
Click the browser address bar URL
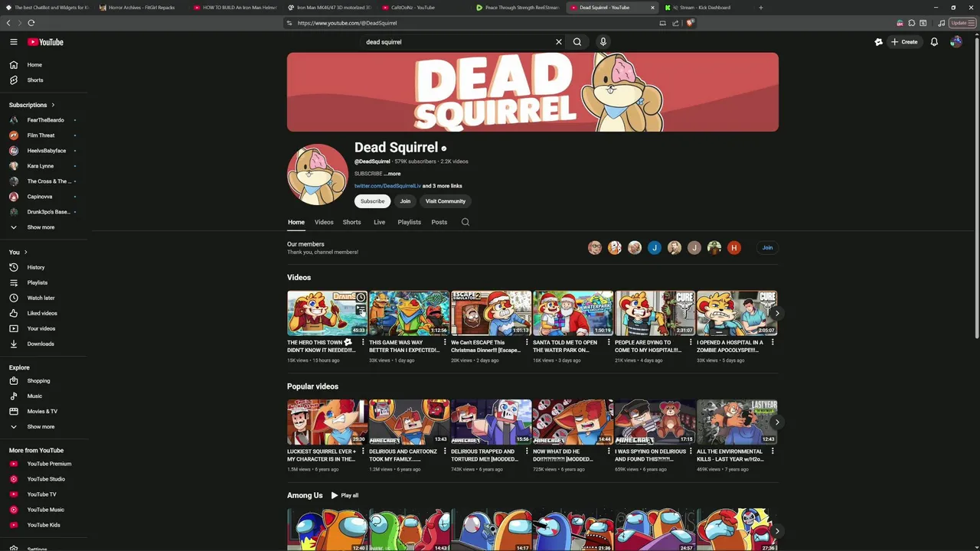coord(347,23)
